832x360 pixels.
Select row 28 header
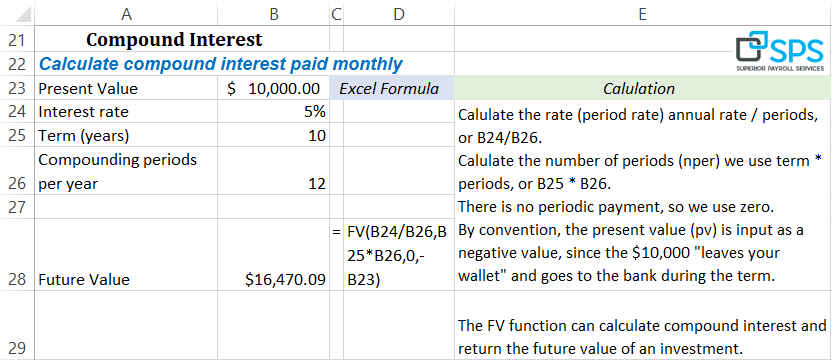(17, 255)
